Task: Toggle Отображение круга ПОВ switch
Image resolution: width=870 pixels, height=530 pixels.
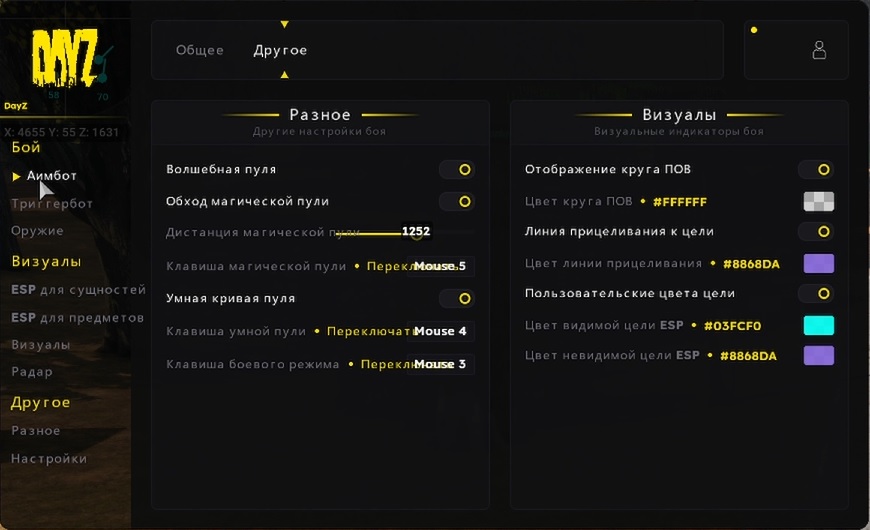Action: (816, 170)
